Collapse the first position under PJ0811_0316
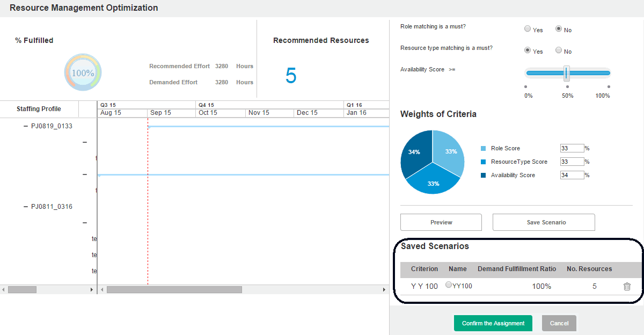 pos(85,223)
